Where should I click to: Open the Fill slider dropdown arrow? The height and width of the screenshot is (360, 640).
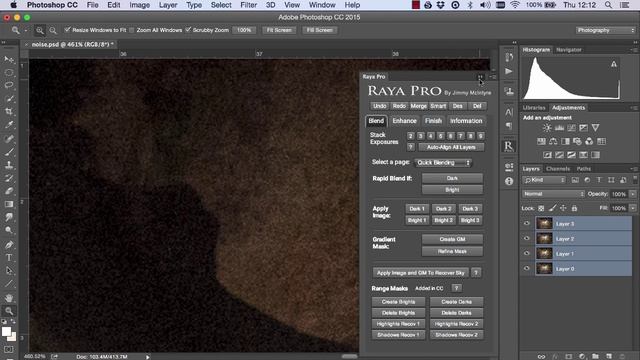(x=633, y=208)
